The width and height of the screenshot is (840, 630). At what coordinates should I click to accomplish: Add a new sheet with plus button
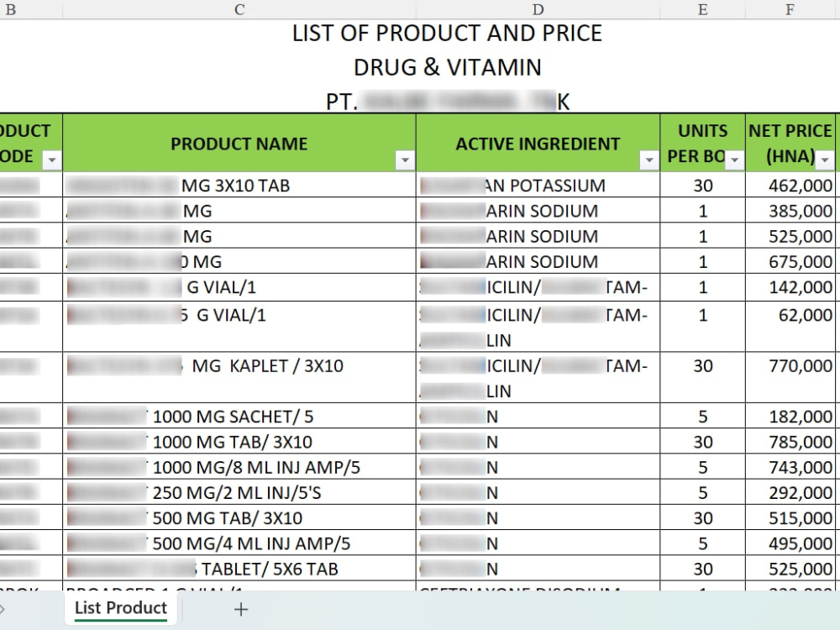pos(241,609)
